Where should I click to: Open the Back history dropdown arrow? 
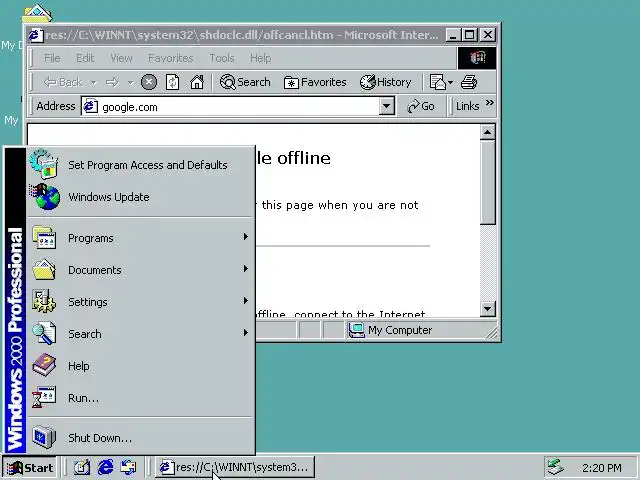93,83
